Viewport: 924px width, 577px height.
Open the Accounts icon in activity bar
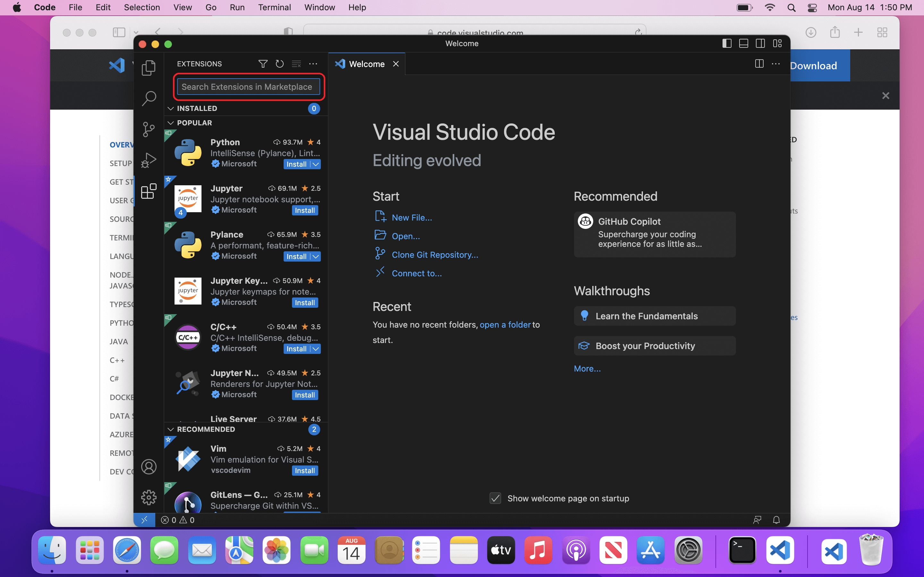pos(149,466)
